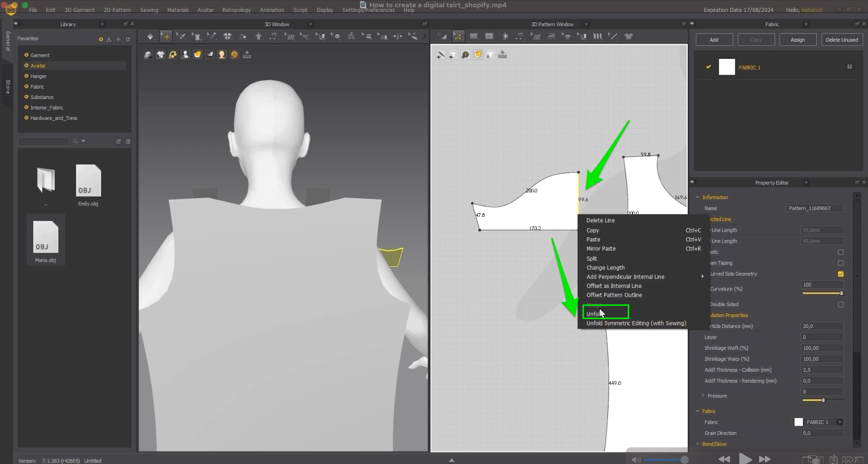Click the Fold Arrangement garment icon in 3D toolbar

tap(228, 36)
